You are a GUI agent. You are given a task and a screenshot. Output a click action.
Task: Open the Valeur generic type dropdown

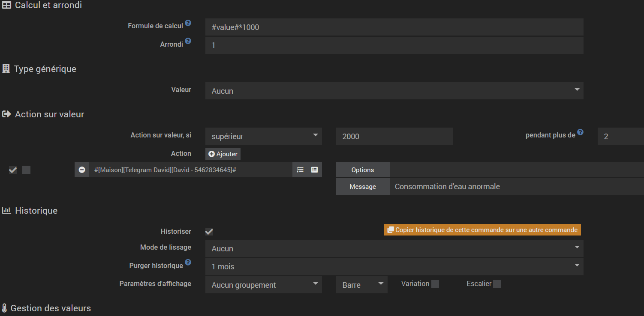point(394,91)
